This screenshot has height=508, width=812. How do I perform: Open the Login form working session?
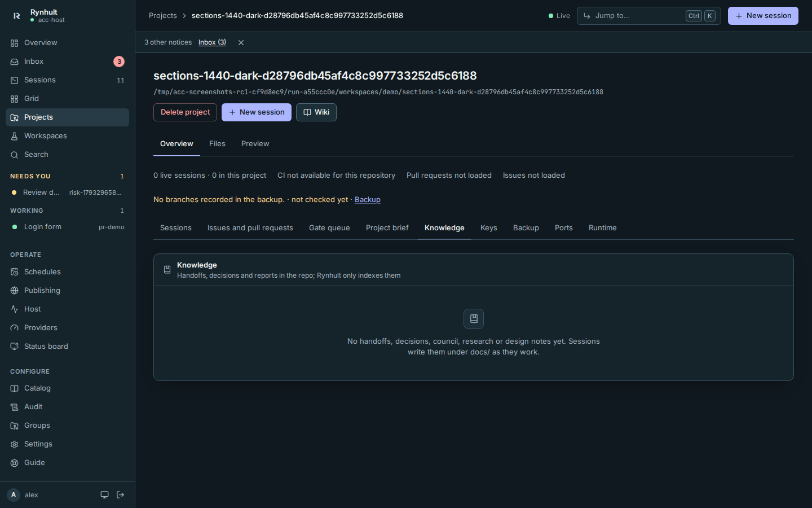click(x=67, y=227)
